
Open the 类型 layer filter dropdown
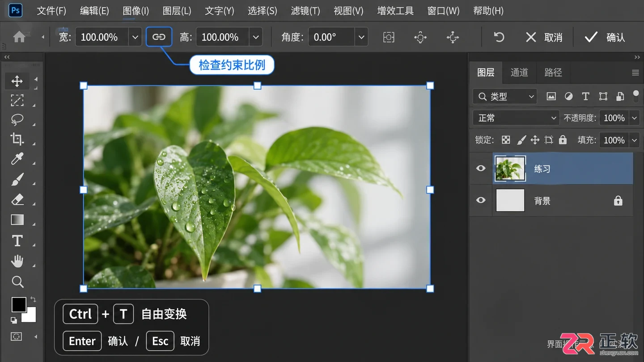pyautogui.click(x=505, y=96)
